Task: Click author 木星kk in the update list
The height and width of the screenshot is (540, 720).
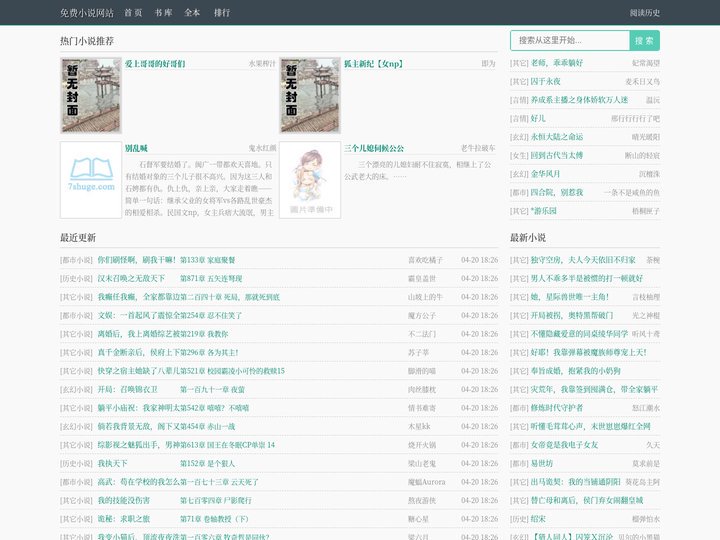Action: (419, 426)
